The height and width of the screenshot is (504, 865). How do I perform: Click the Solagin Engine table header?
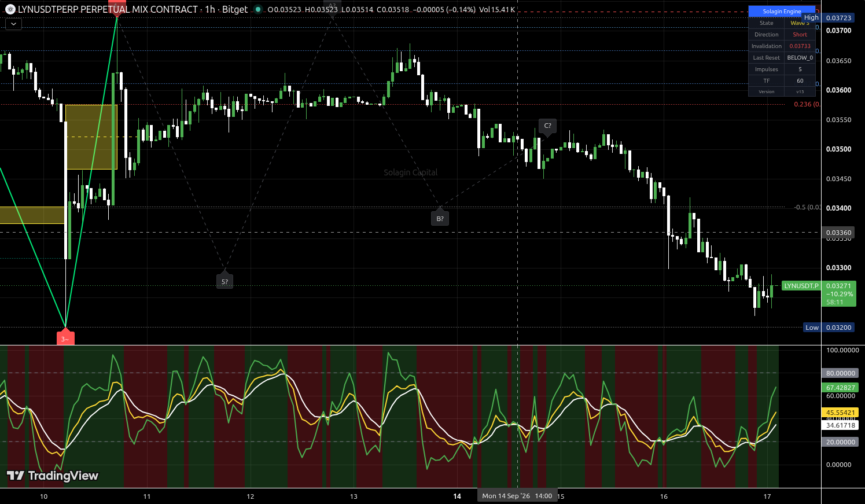pyautogui.click(x=782, y=11)
